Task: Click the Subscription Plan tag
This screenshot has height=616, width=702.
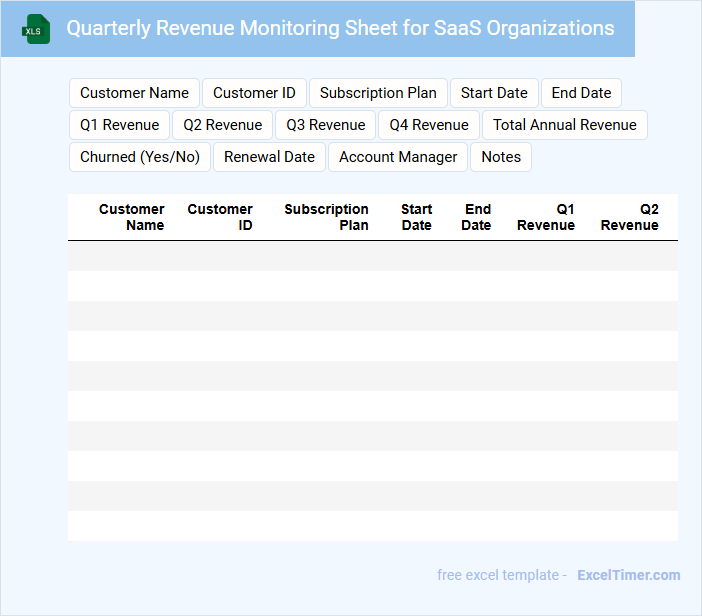Action: 378,93
